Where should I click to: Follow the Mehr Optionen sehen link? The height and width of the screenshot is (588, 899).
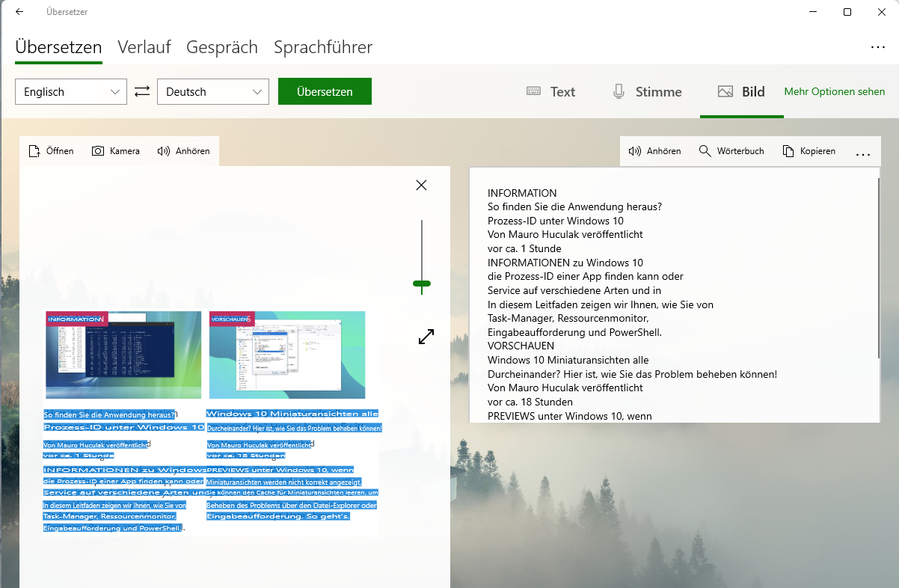pos(835,91)
